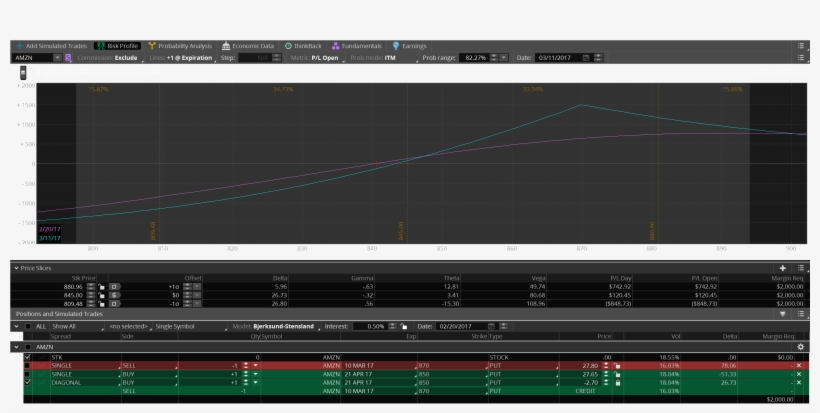Open Lines: +1 @ Expiration dropdown
Image resolution: width=820 pixels, height=413 pixels.
coord(182,58)
